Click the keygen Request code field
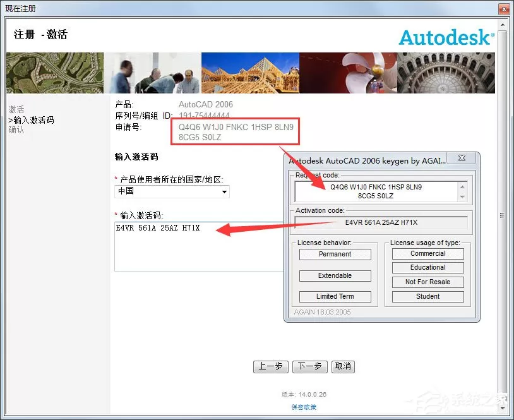This screenshot has width=514, height=420. [376, 191]
